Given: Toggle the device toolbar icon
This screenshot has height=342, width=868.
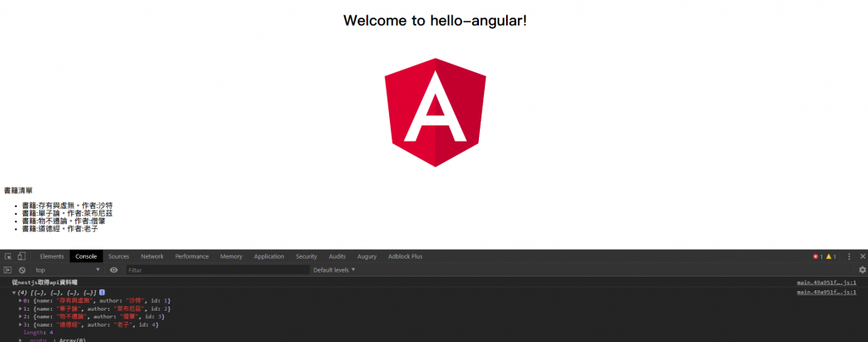Looking at the screenshot, I should click(21, 256).
